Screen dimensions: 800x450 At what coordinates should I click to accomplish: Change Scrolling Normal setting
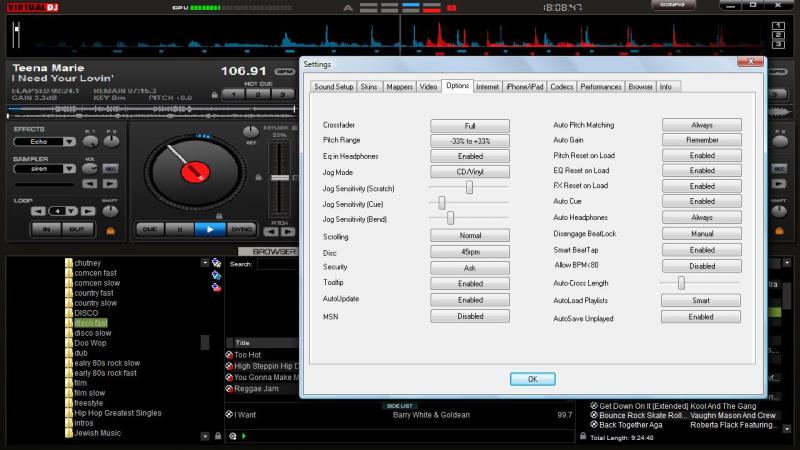point(470,235)
